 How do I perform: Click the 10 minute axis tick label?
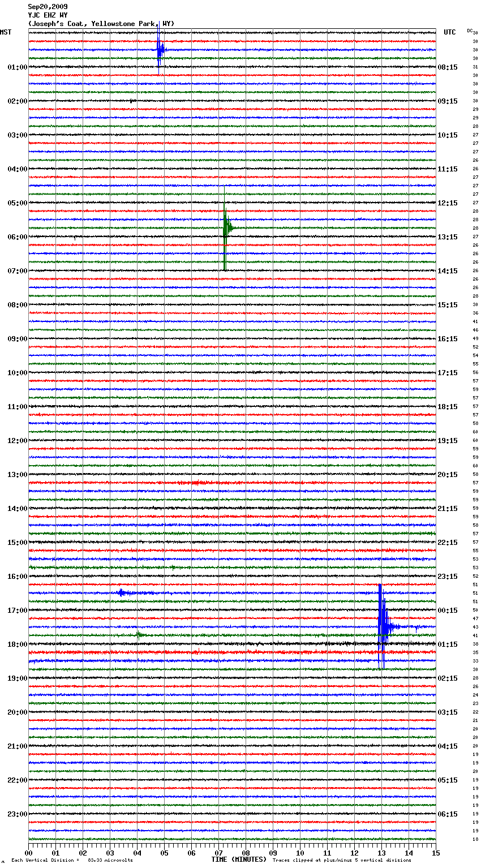click(300, 853)
